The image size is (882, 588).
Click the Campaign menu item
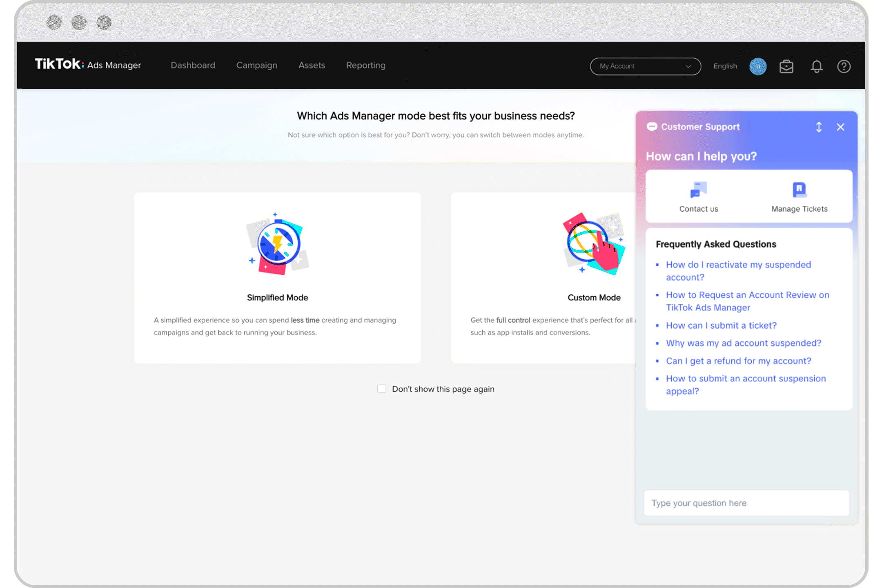pos(256,65)
